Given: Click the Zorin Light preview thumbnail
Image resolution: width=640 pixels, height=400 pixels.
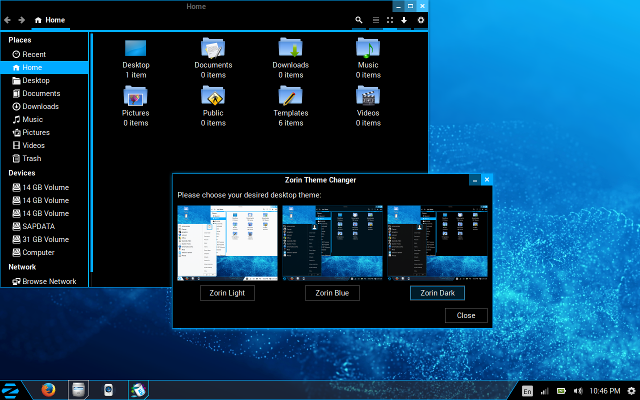Looking at the screenshot, I should point(227,243).
